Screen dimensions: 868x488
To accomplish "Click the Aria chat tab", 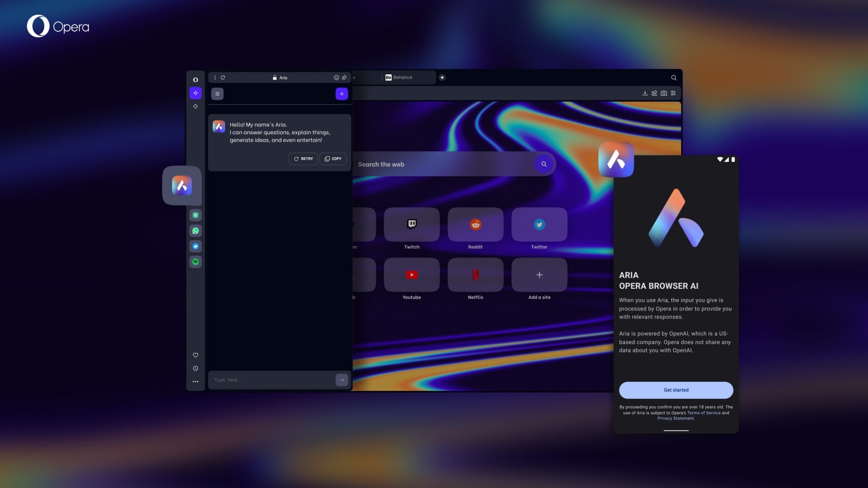I will click(x=283, y=77).
